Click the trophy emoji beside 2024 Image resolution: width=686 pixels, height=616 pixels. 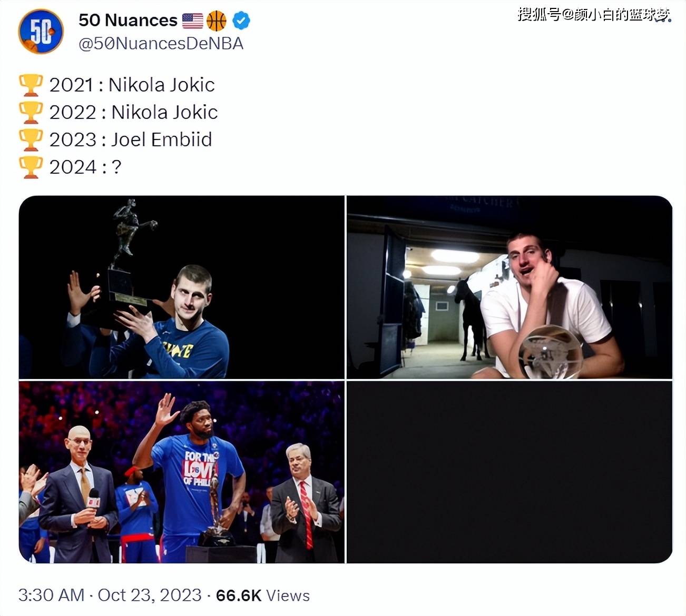pyautogui.click(x=31, y=167)
